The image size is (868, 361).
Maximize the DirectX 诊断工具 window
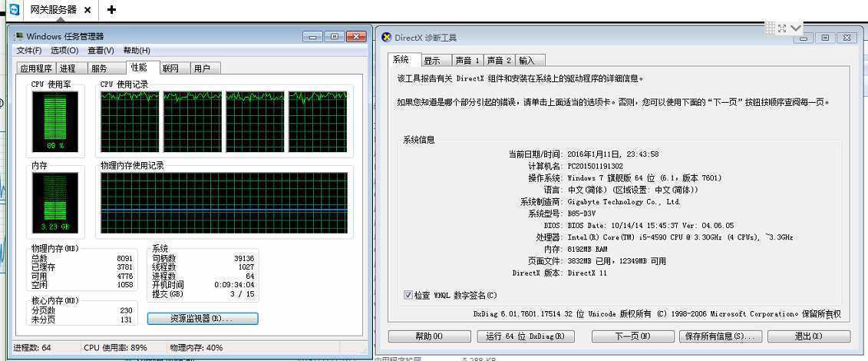point(825,38)
